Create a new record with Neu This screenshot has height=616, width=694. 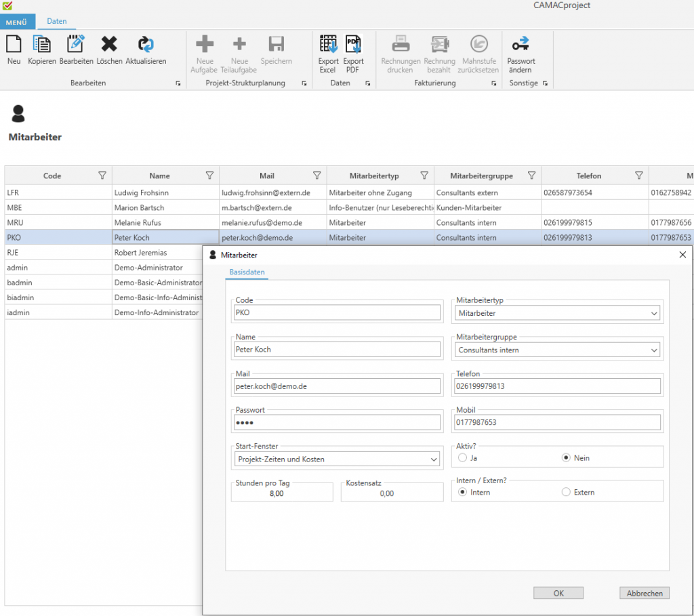tap(14, 49)
